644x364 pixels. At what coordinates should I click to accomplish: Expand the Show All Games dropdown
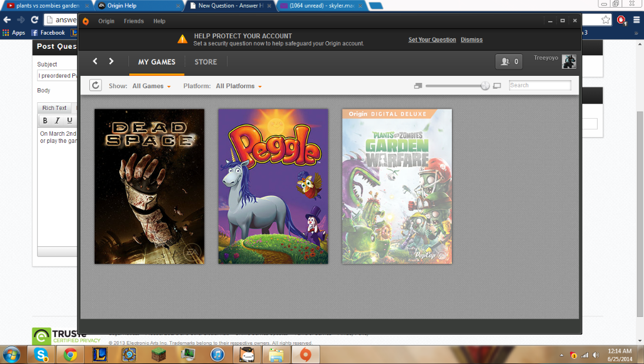tap(151, 86)
